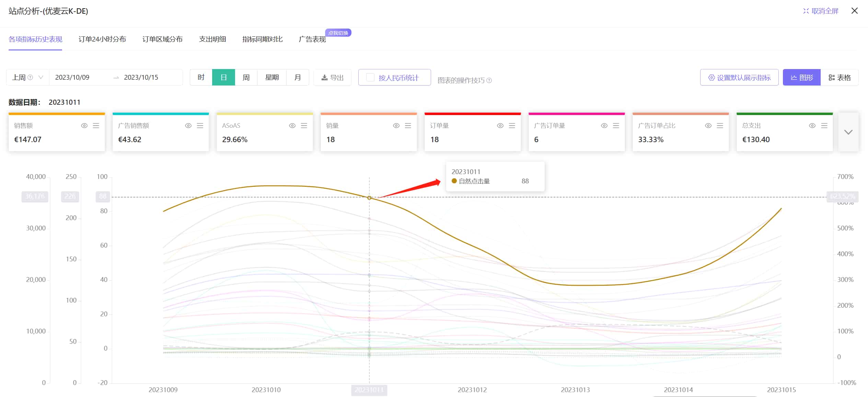The width and height of the screenshot is (868, 397).
Task: Open menu icon on 广告销售额 card
Action: [200, 126]
